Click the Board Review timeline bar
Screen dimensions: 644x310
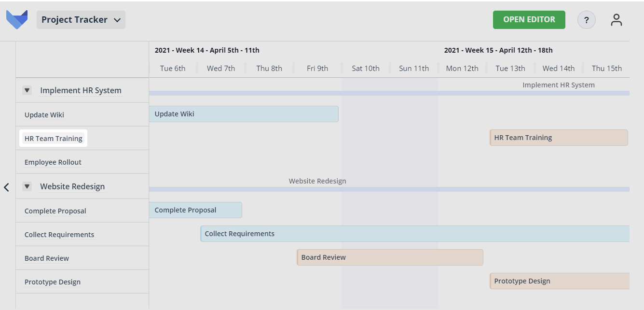390,257
